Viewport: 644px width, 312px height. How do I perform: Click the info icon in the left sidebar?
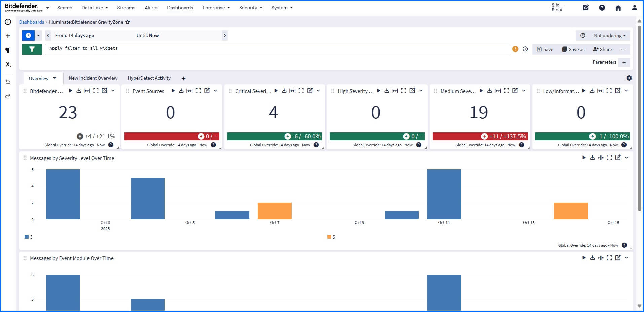pyautogui.click(x=7, y=22)
